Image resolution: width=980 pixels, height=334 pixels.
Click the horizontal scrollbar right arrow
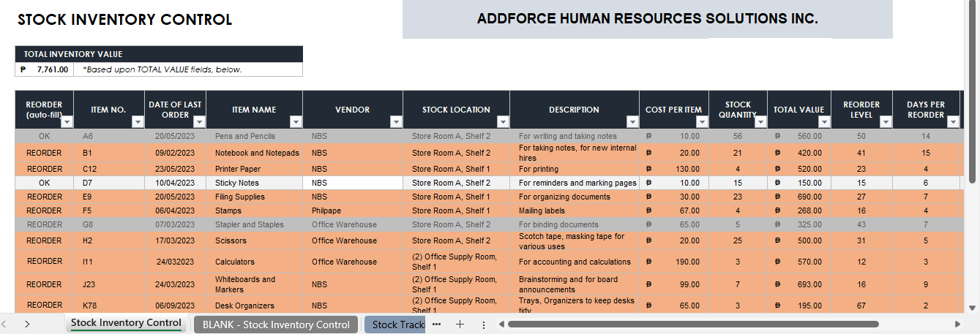(x=958, y=324)
